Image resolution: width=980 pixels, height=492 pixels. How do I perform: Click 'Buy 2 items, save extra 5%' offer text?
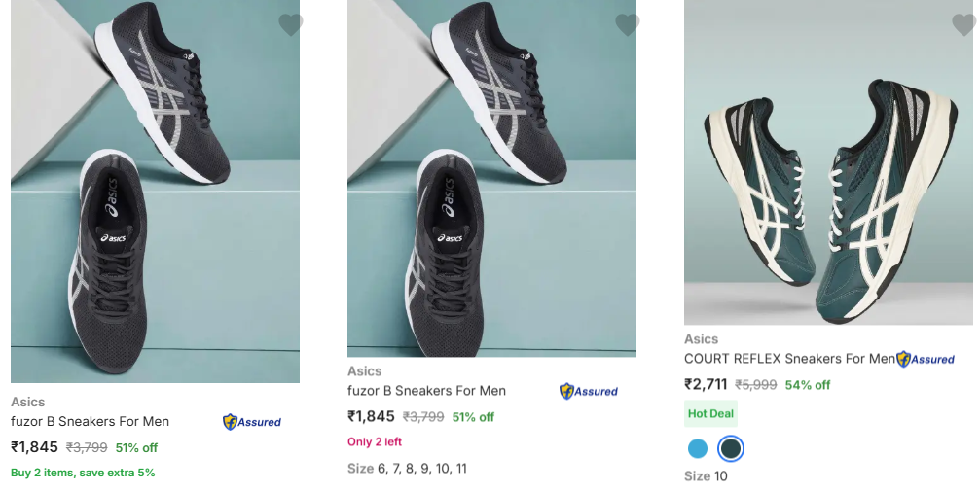83,473
